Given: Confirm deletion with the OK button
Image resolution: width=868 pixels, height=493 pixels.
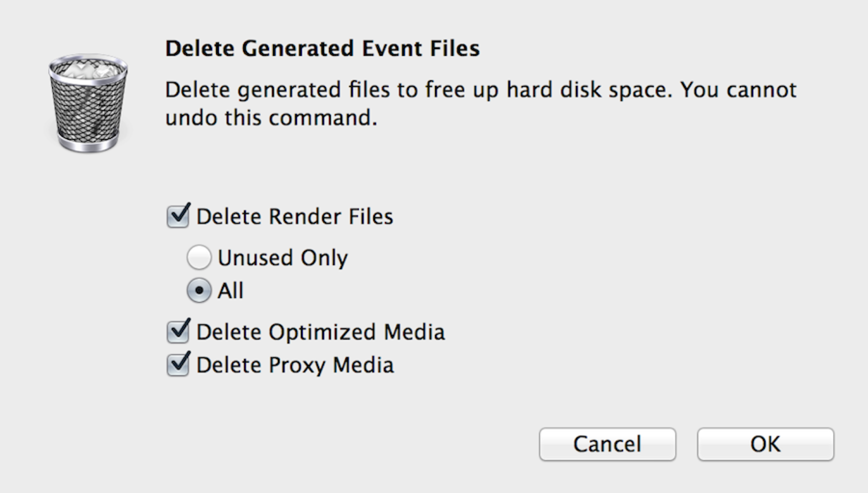Looking at the screenshot, I should (766, 444).
